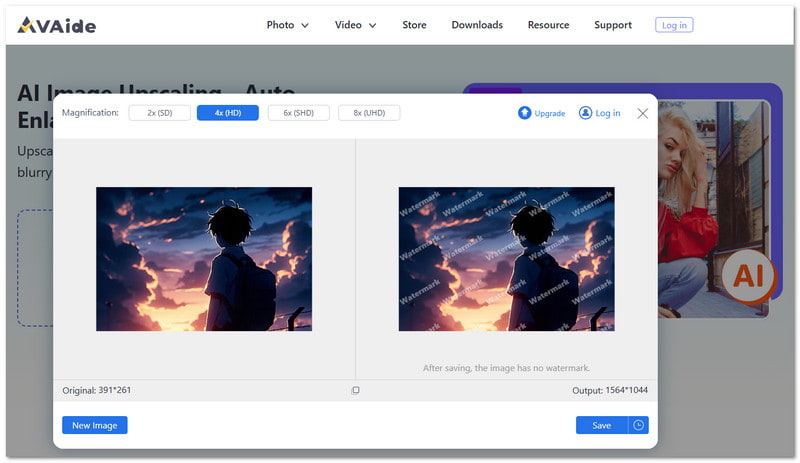Screen dimensions: 800x463
Task: Click the orange AI badge on the photo
Action: tap(748, 276)
